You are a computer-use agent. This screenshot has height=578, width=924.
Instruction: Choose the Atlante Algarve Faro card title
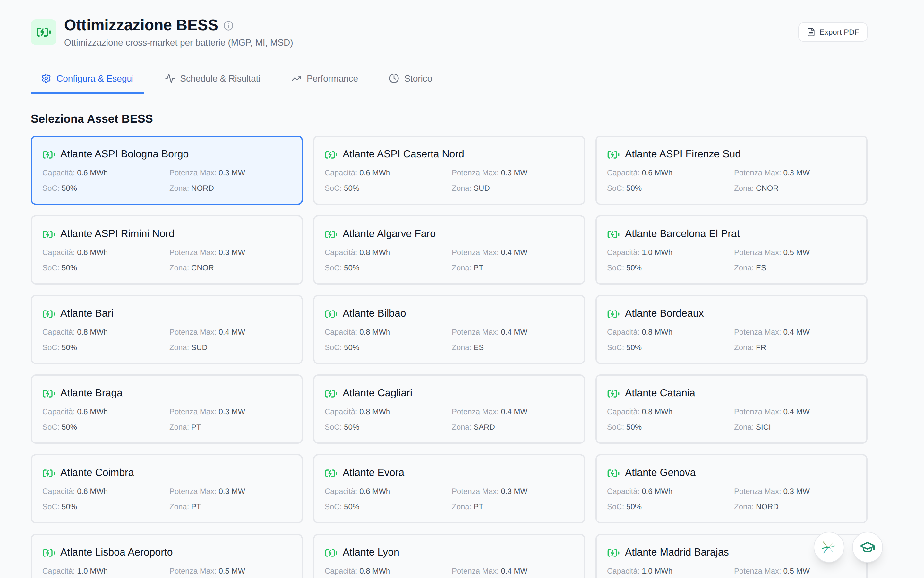(x=389, y=233)
